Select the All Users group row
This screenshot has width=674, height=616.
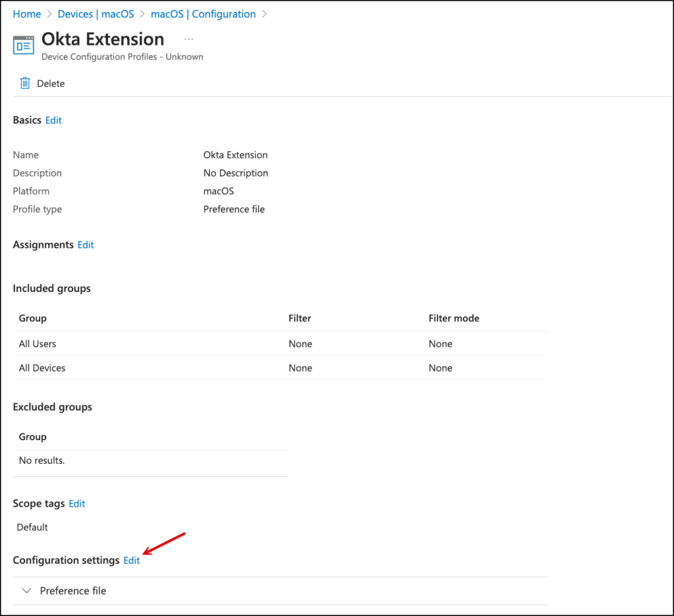38,344
